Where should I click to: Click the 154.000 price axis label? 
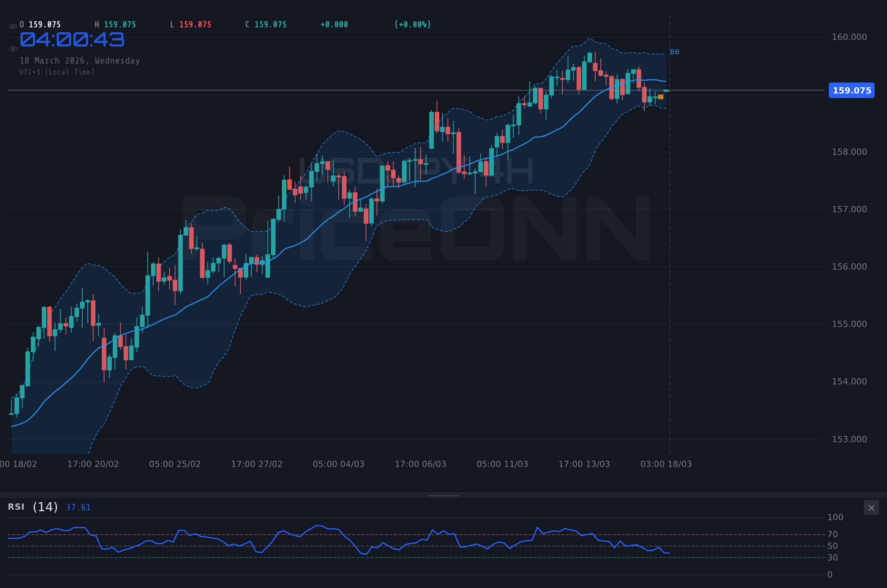pos(849,382)
